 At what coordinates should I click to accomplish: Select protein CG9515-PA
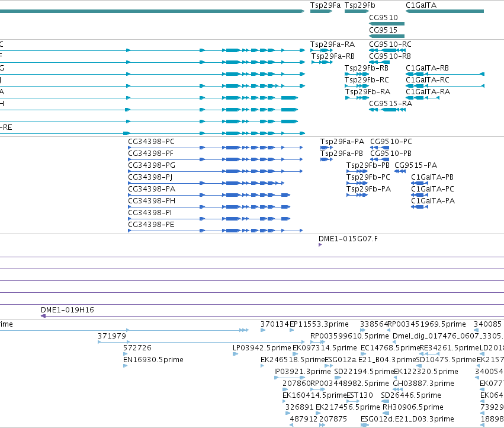point(416,165)
